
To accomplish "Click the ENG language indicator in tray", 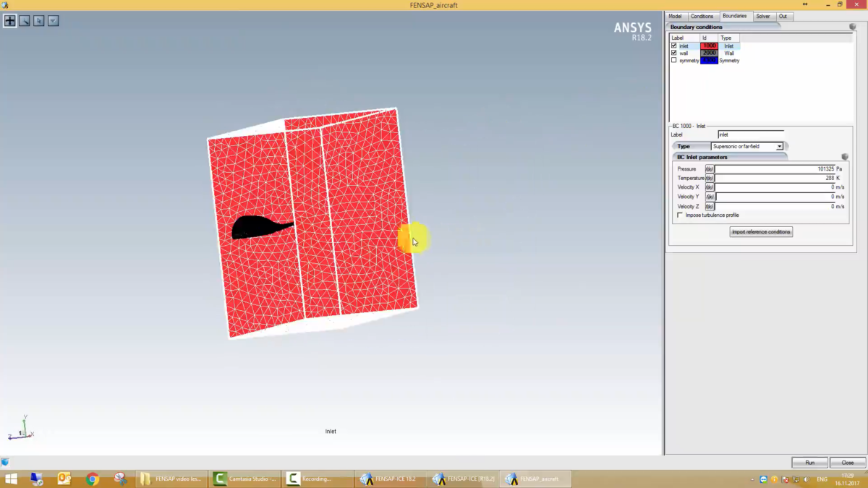I will coord(822,480).
